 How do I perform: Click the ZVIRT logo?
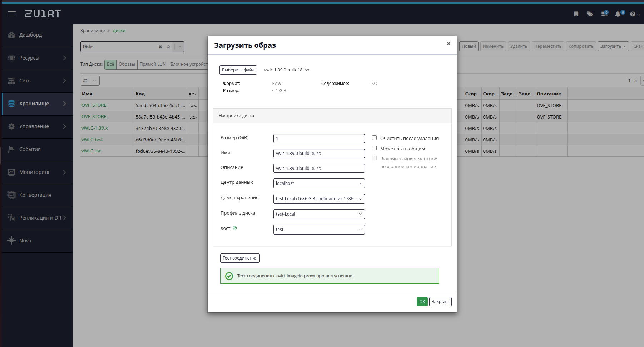[x=43, y=14]
